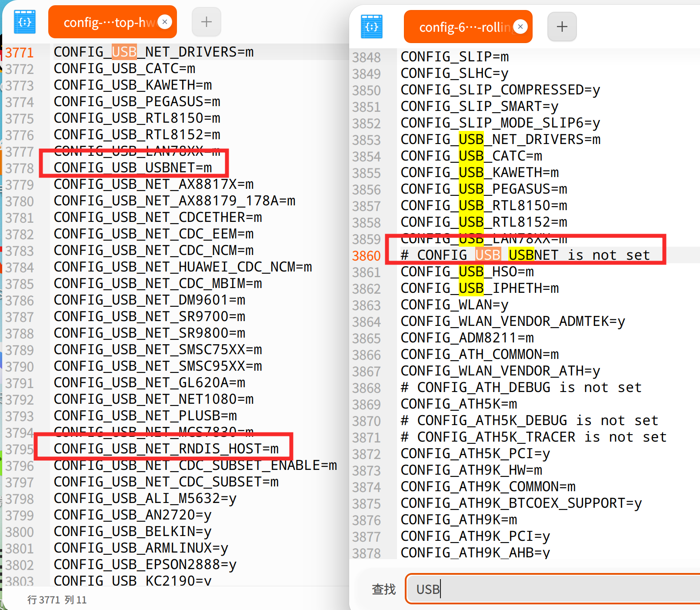The image size is (700, 610).
Task: Click line CONFIG_USB_CATC=m in left window
Action: pos(124,68)
